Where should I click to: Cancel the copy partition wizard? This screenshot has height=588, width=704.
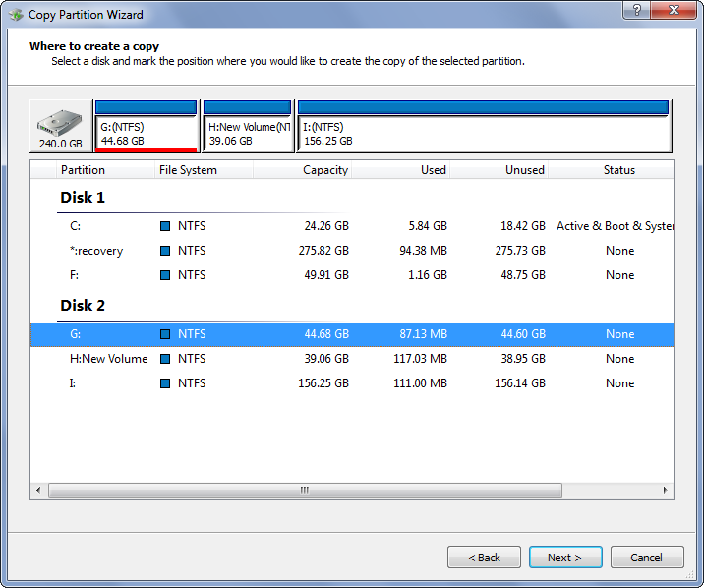point(647,558)
